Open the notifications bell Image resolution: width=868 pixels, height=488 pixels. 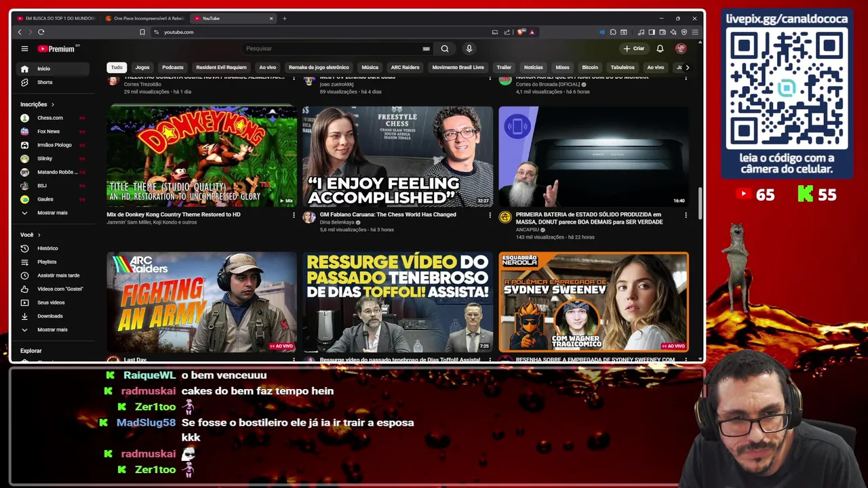(x=660, y=49)
